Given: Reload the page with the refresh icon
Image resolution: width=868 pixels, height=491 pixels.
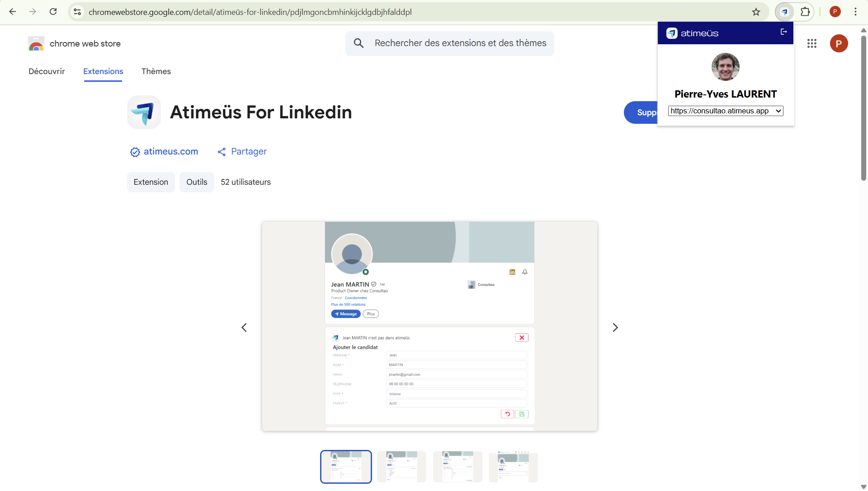Looking at the screenshot, I should coord(53,12).
